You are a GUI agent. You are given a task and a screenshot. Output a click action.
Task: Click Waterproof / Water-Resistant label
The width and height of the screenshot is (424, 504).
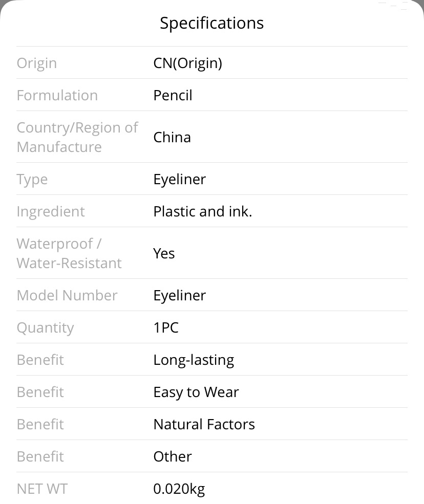[69, 253]
